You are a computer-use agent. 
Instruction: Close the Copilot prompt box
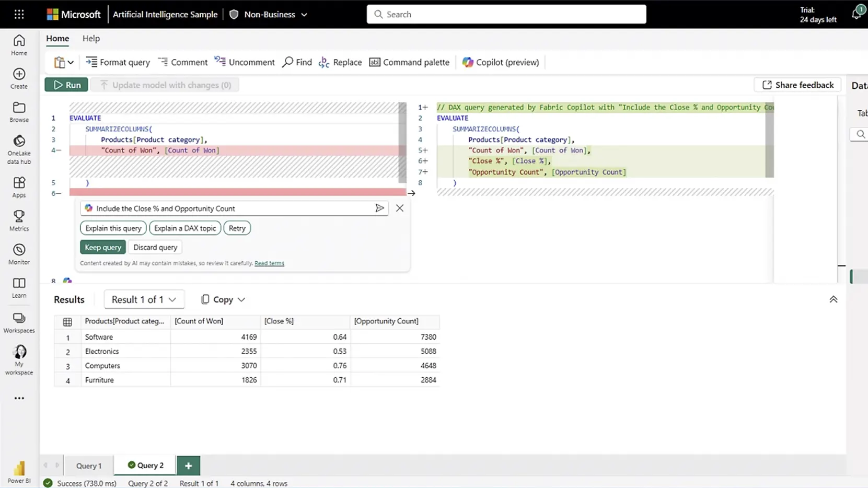click(x=400, y=208)
